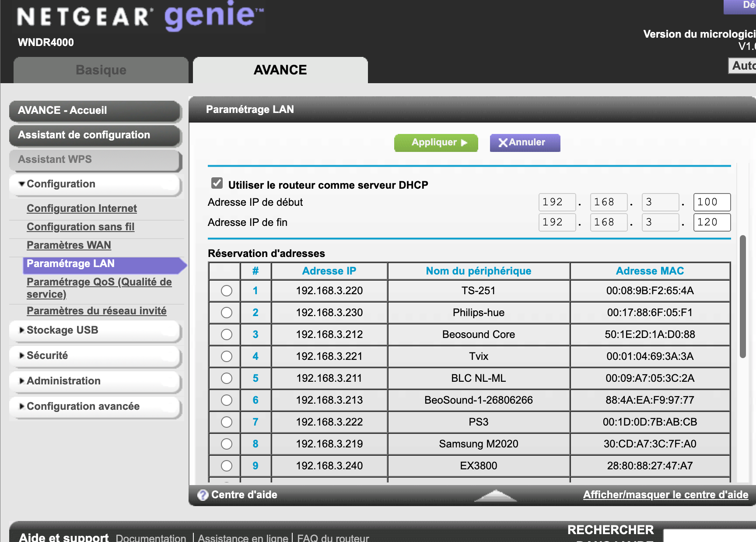
Task: Select the radio button for EX3800
Action: point(227,466)
